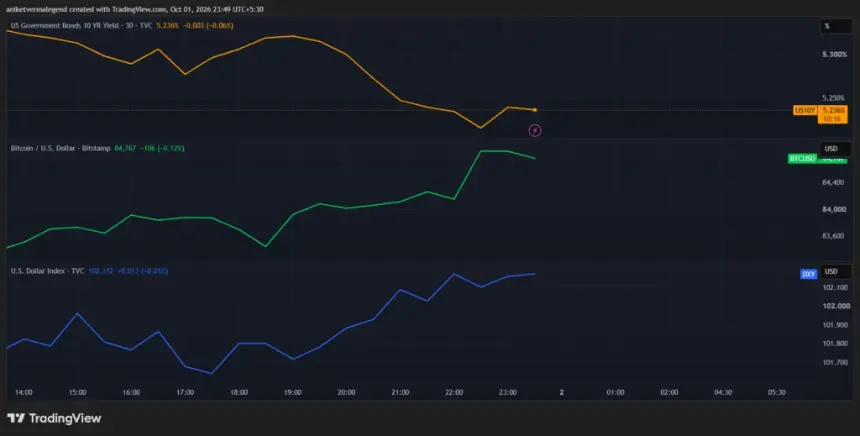Screen dimensions: 860x436
Task: Click the TradingView logo at bottom left
Action: point(54,418)
